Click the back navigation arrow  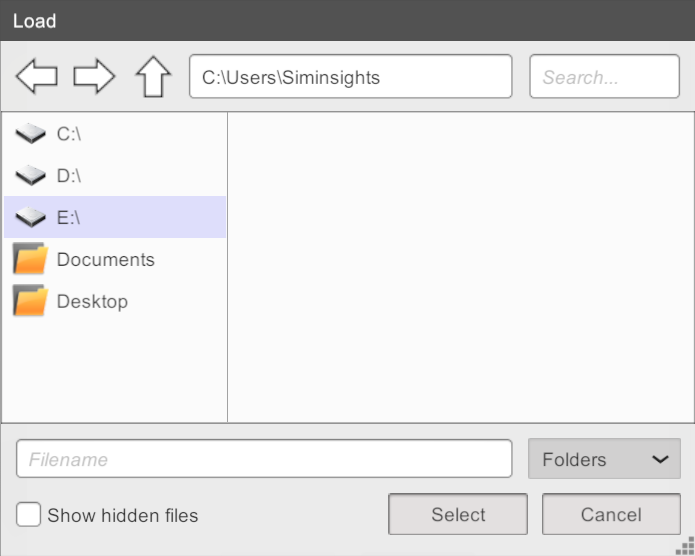(37, 77)
